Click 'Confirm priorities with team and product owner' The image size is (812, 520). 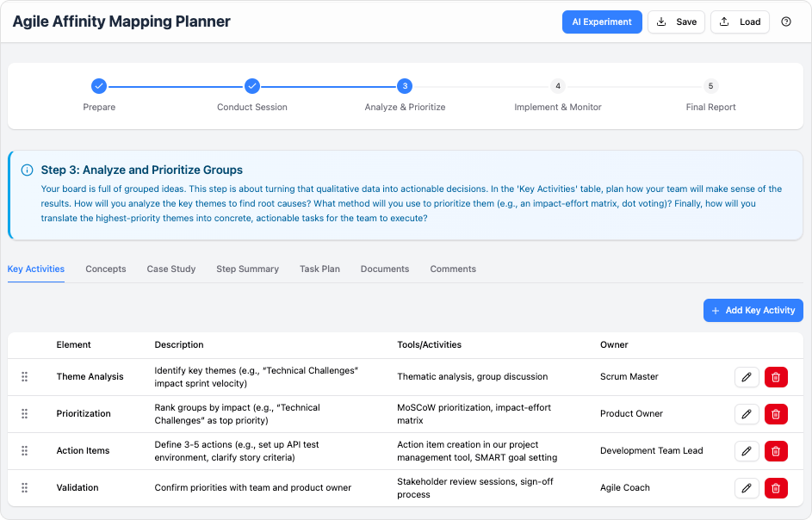tap(252, 487)
